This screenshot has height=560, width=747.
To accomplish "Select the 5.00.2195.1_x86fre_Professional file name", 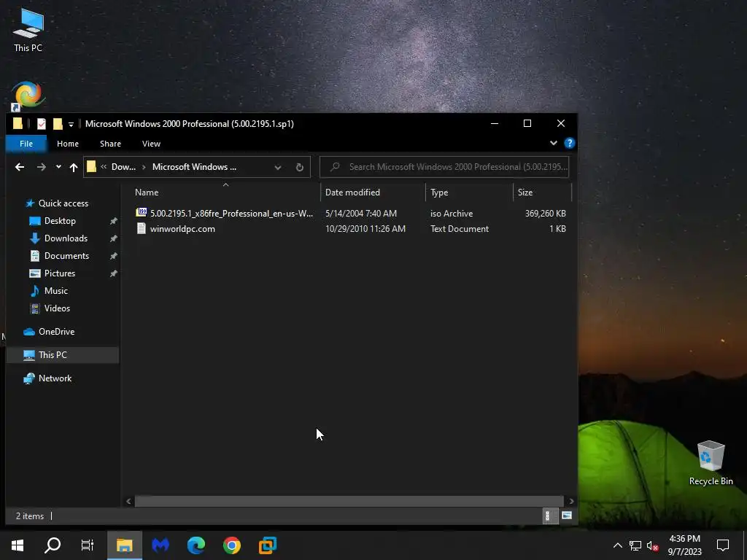I will point(231,214).
